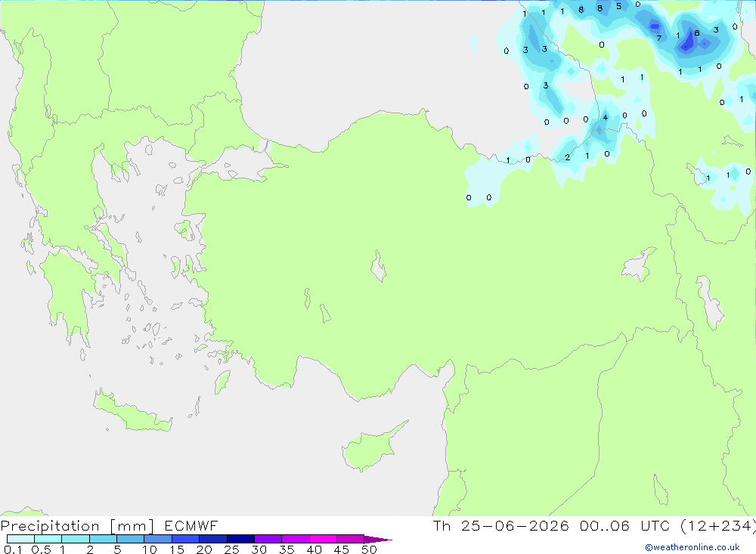Click the map precipitation value '4'
756x554 pixels.
(606, 117)
